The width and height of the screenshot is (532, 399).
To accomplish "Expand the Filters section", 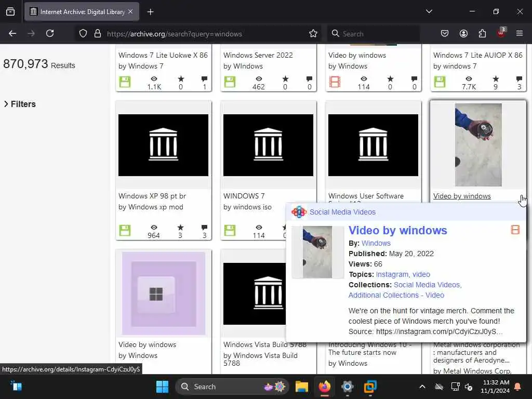I will point(20,104).
